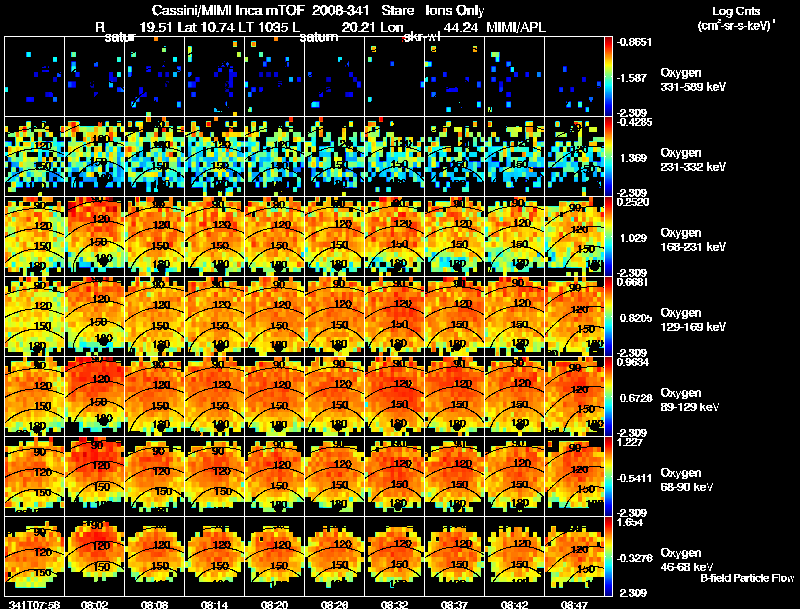Select the 129-169 keV panel at 08:37
800x609 pixels.
(x=455, y=316)
